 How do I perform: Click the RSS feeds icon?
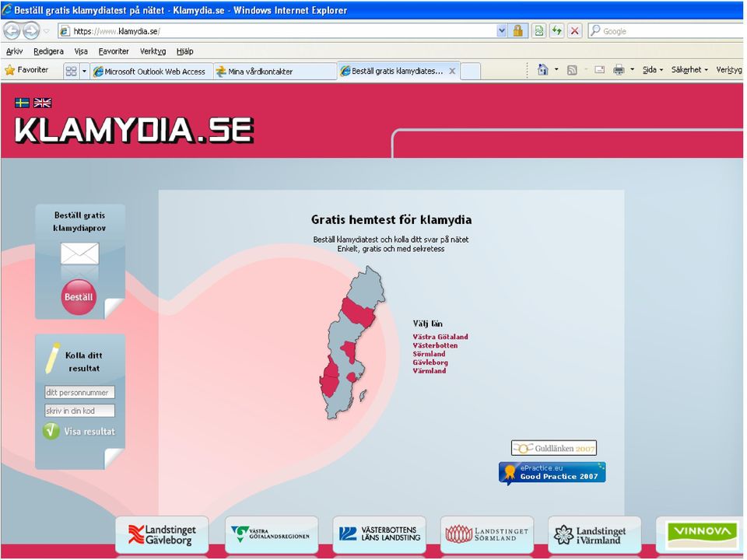tap(572, 70)
